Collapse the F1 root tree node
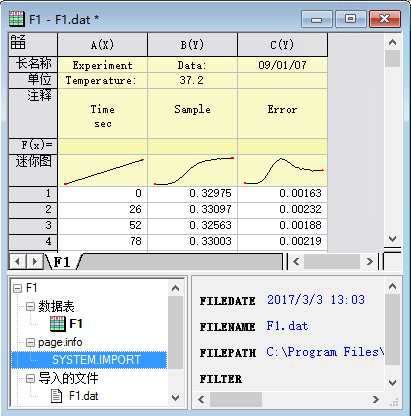 [x=17, y=288]
